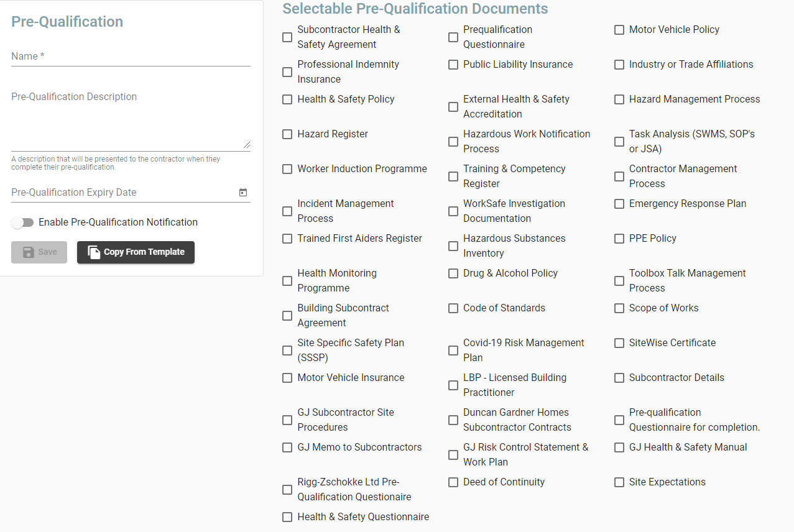Enable Drug & Alcohol Policy selection
Viewport: 794px width, 532px height.
[453, 273]
